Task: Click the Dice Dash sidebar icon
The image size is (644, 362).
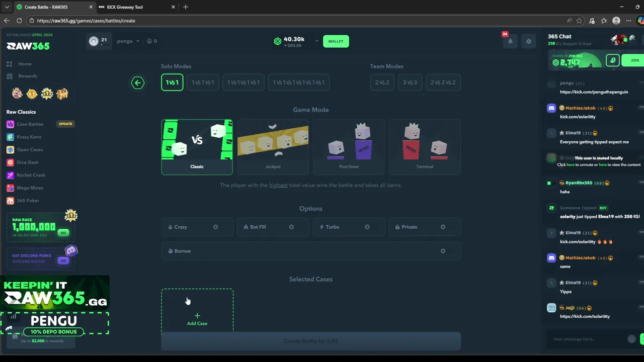Action: 10,162
